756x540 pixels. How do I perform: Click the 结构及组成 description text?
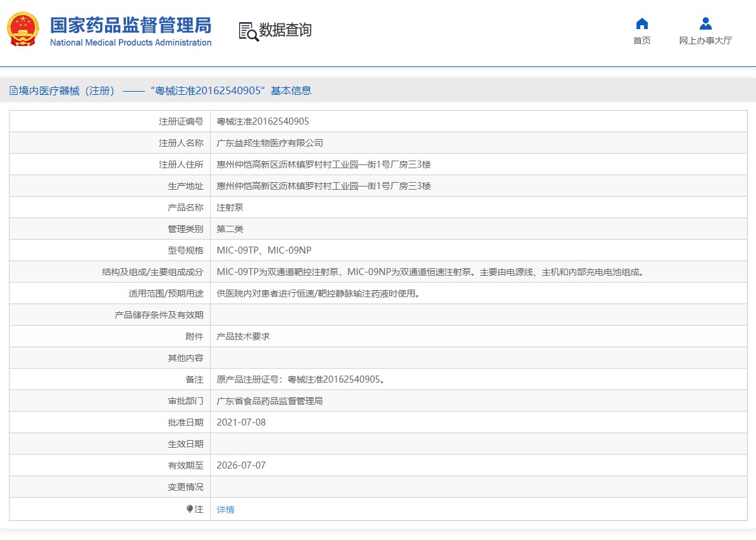(x=430, y=272)
